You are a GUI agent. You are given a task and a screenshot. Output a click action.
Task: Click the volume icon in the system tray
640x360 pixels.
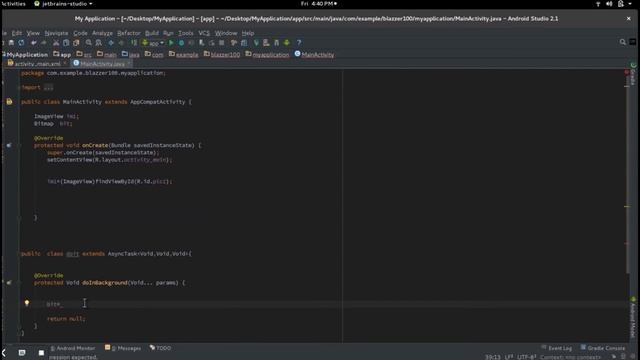point(609,4)
